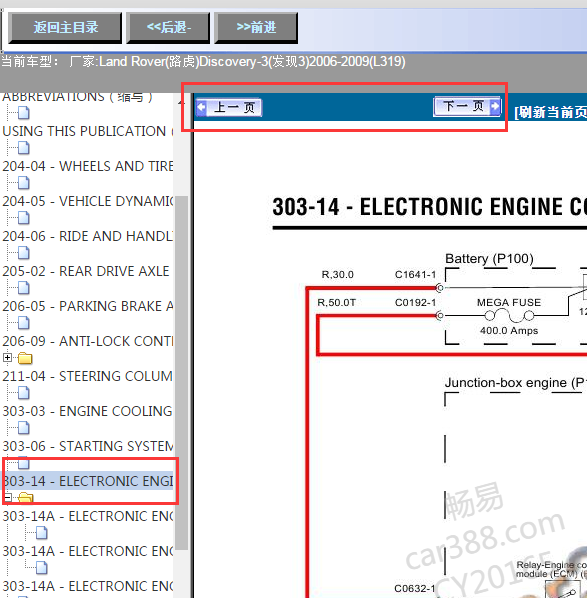Select first 303-14A - ELECTRONIC ENGINE entry
Image resolution: width=587 pixels, height=598 pixels.
pyautogui.click(x=87, y=516)
